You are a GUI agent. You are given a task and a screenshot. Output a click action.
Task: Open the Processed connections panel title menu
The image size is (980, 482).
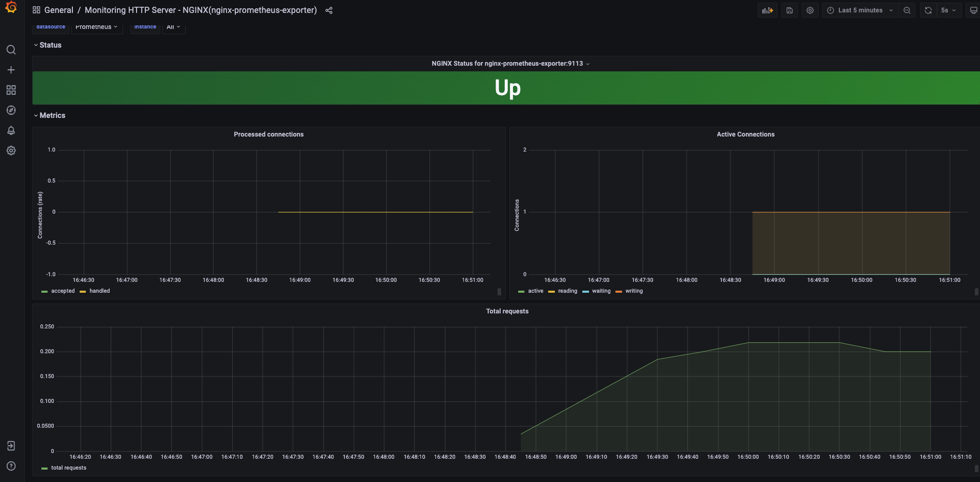click(x=268, y=134)
